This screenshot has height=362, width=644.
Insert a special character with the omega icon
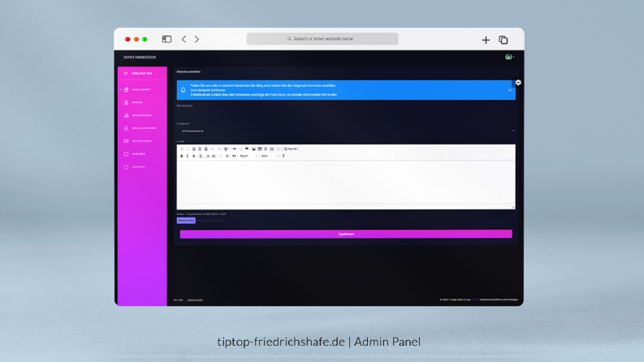272,149
